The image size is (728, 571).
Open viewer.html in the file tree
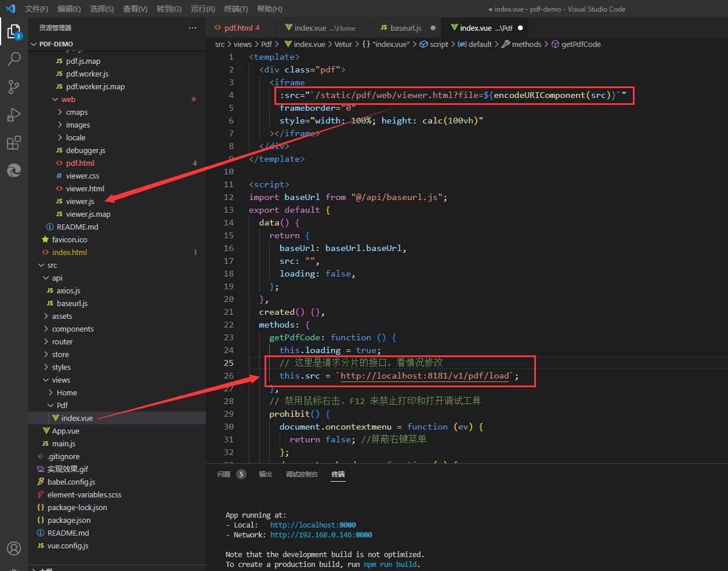click(x=117, y=188)
